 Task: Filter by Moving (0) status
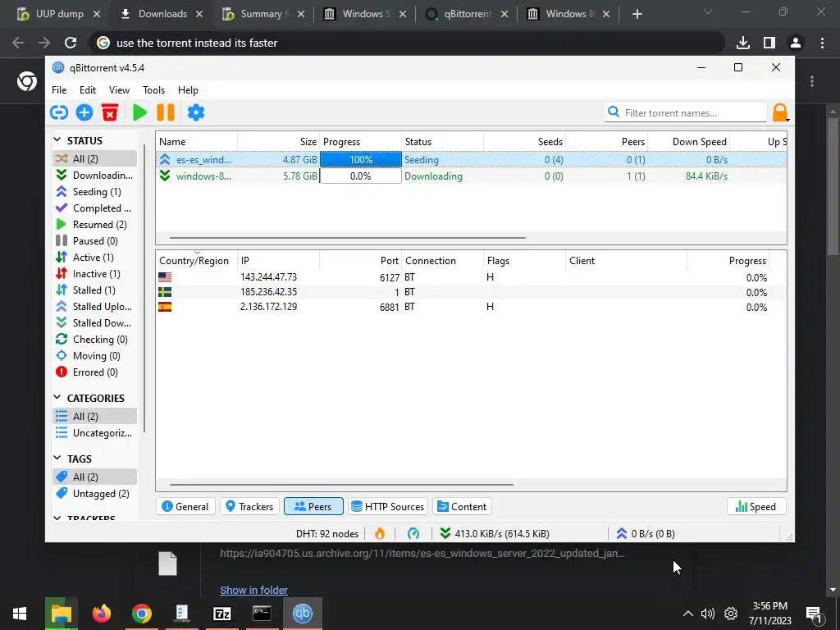click(x=95, y=356)
